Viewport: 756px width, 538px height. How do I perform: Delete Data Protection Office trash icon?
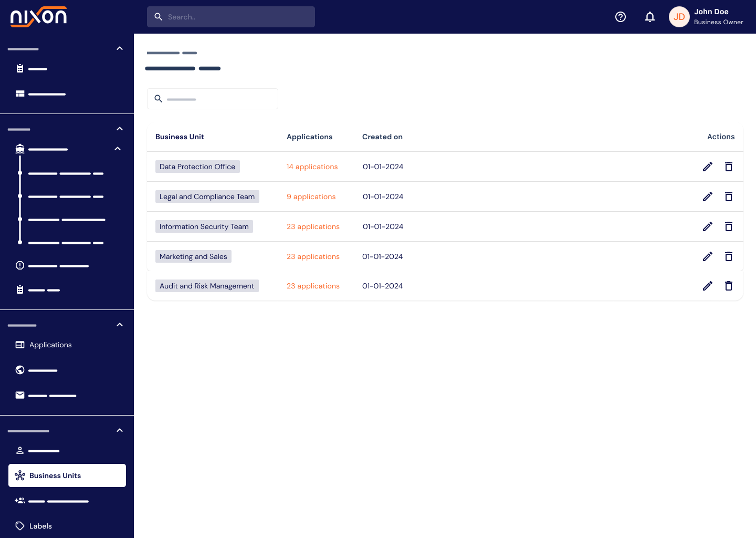[x=729, y=167]
